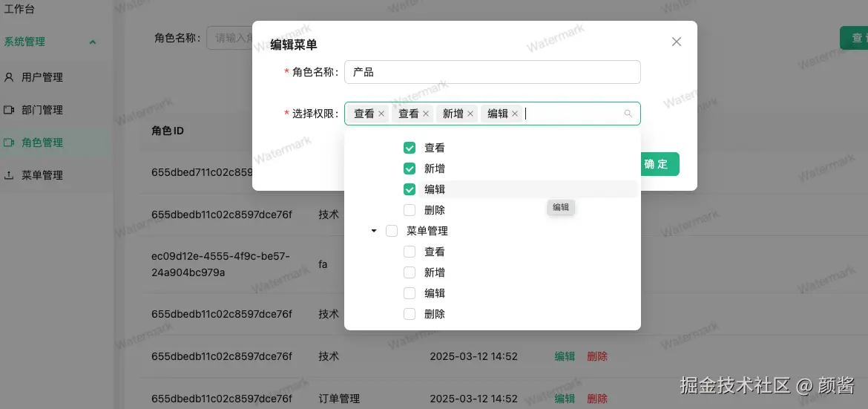This screenshot has height=409, width=868.
Task: Click background 角色名称 search input
Action: click(229, 38)
